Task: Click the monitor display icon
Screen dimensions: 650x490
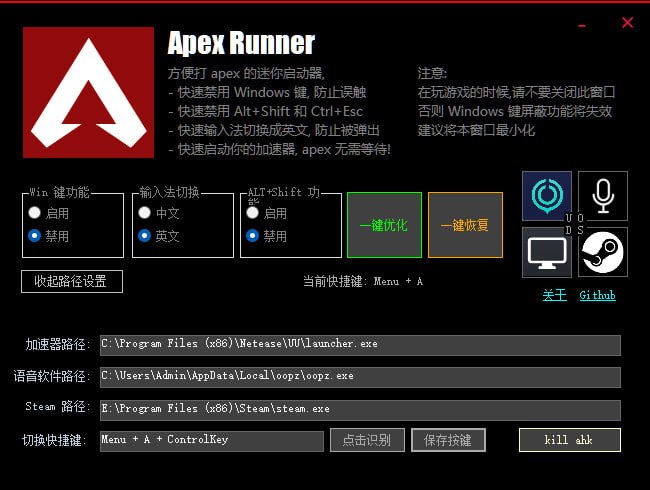Action: pos(547,252)
